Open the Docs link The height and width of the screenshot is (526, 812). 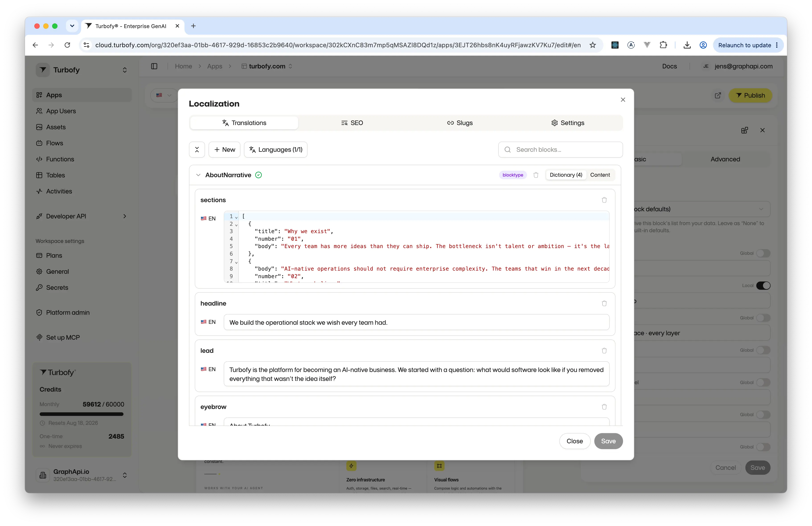pos(669,66)
